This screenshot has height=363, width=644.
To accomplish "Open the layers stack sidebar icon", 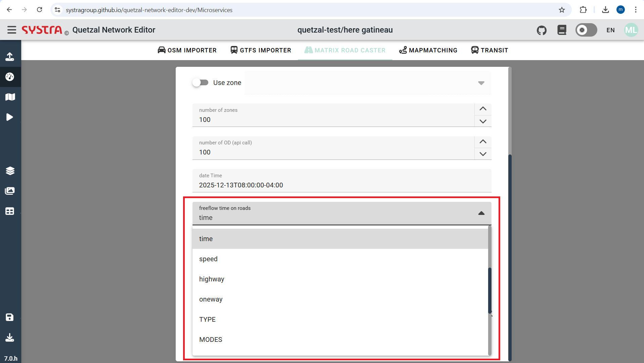I will 10,171.
